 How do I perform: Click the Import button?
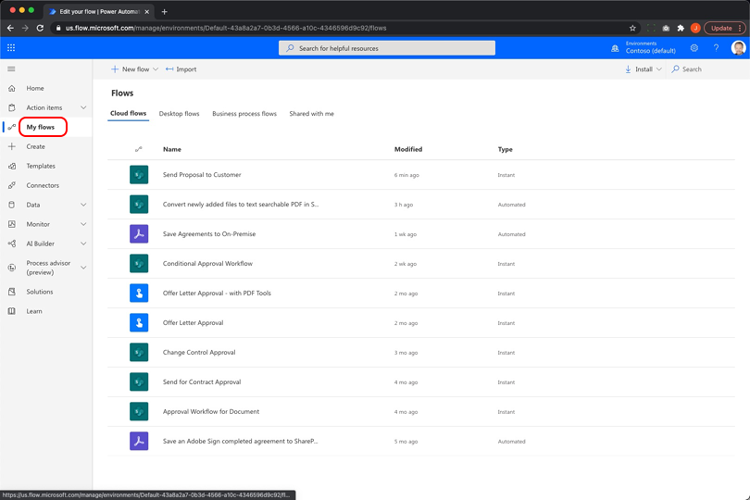(181, 69)
